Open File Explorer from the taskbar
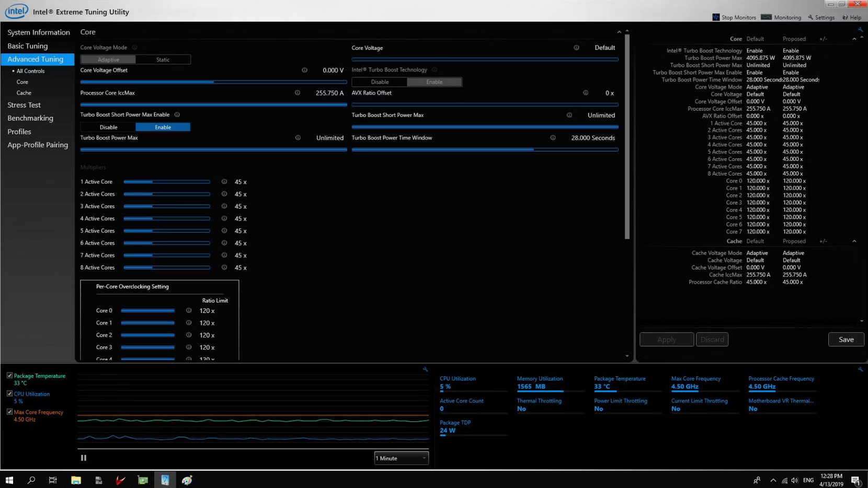Viewport: 868px width, 488px height. tap(76, 480)
